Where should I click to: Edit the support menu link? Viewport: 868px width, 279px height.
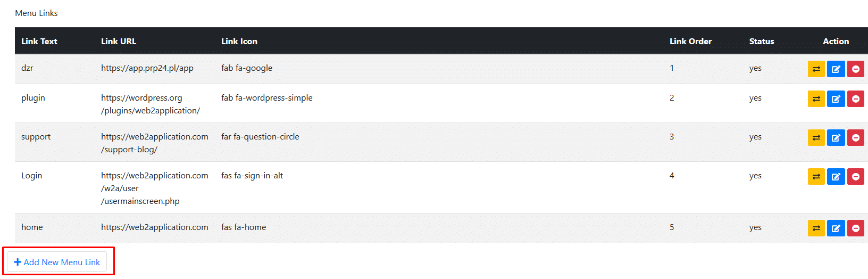(836, 137)
